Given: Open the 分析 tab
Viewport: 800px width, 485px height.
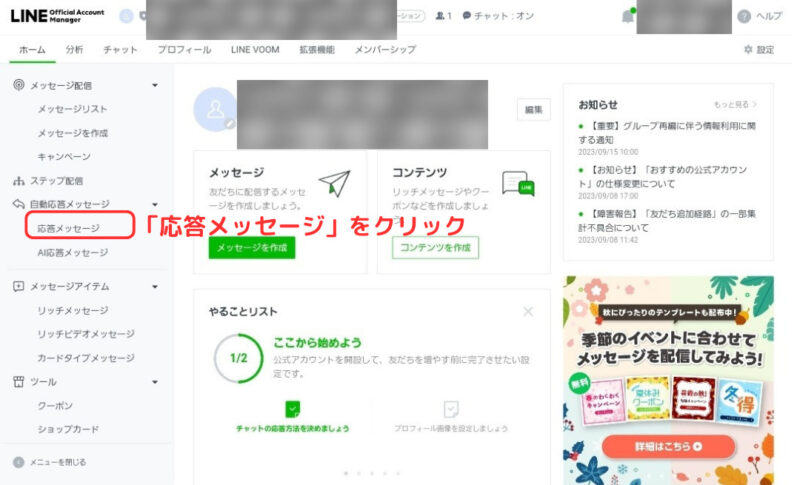Looking at the screenshot, I should coord(74,49).
